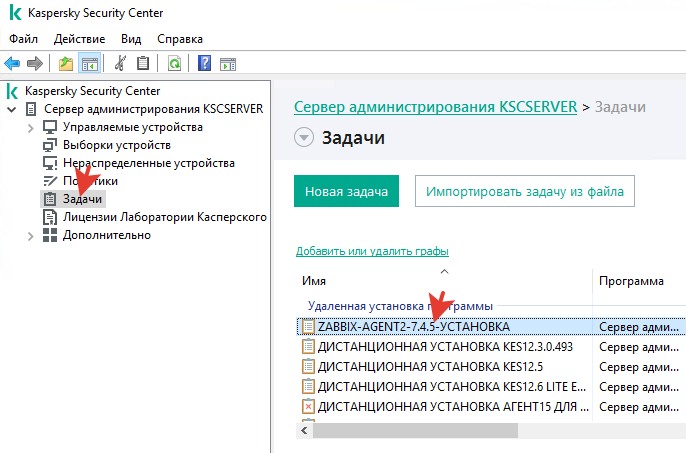The width and height of the screenshot is (686, 453).
Task: Click the round dropdown arrow beside Задачи heading
Action: tap(304, 138)
